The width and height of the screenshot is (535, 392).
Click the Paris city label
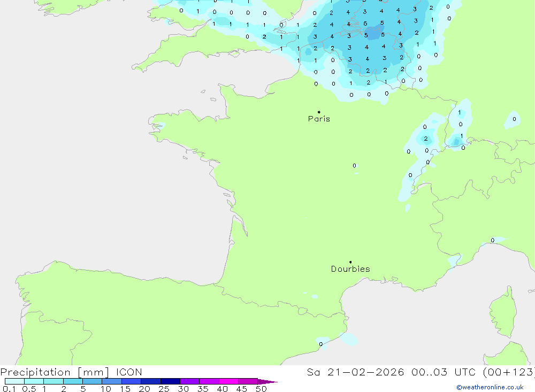(x=319, y=119)
